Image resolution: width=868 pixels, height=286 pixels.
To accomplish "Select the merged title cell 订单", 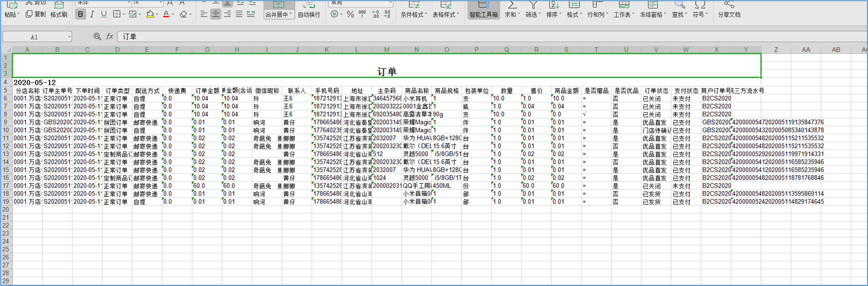I will 386,65.
